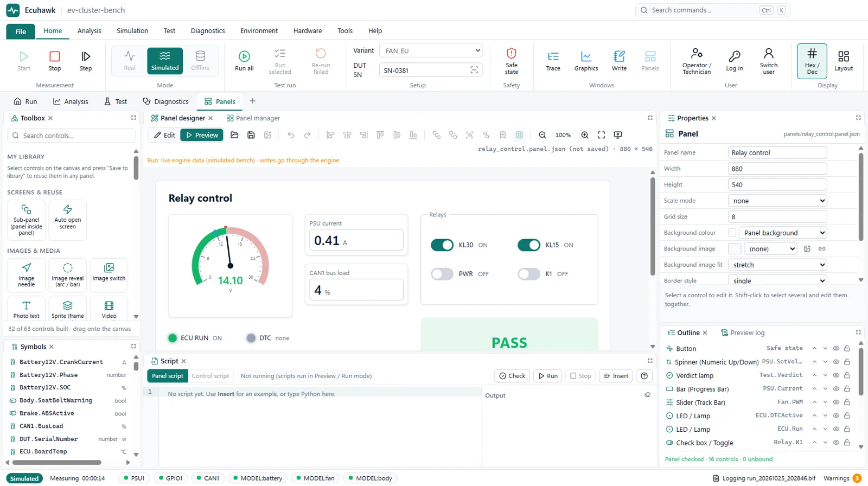Turn on the PWR relay switch
The height and width of the screenshot is (486, 868).
point(442,274)
